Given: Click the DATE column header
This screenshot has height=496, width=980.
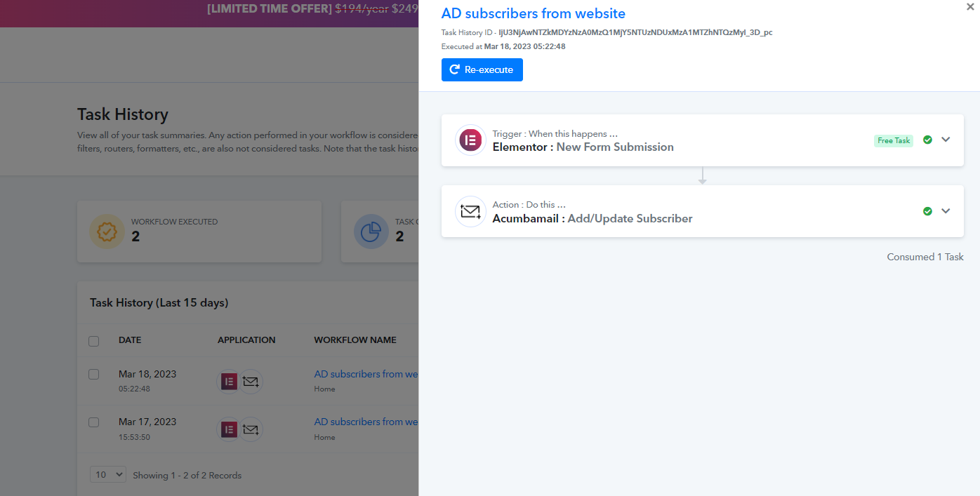Looking at the screenshot, I should 130,340.
